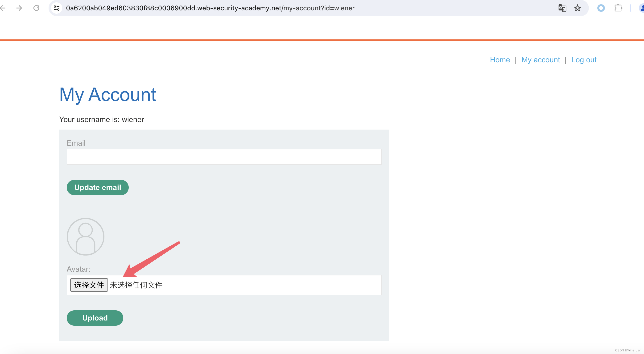Click the Update email button

point(98,187)
